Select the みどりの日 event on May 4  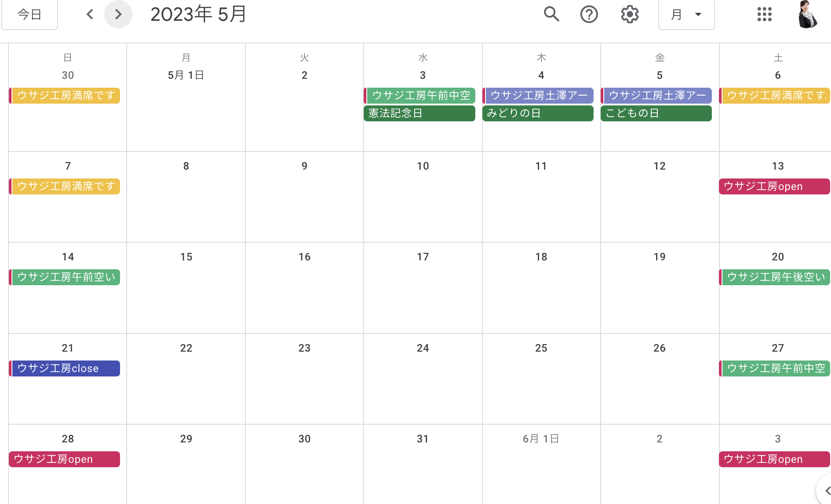(x=538, y=113)
